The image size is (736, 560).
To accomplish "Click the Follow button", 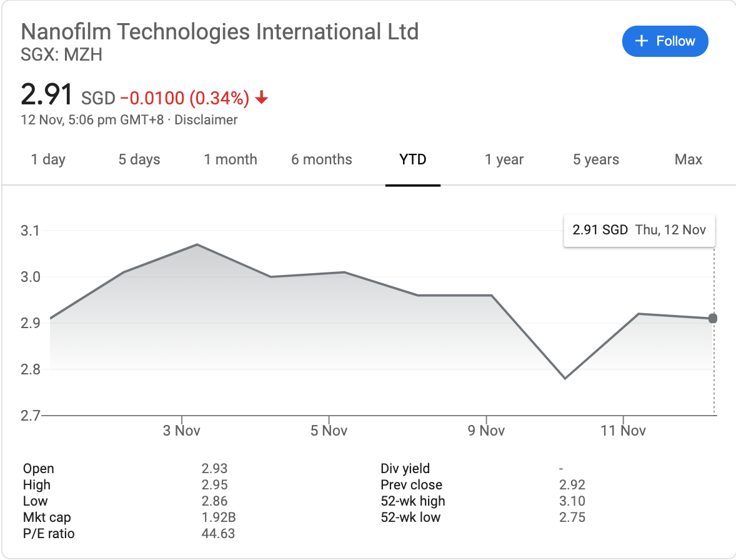I will point(665,41).
